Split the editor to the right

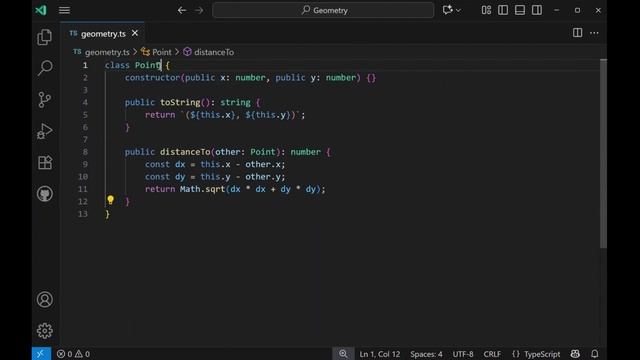click(577, 33)
